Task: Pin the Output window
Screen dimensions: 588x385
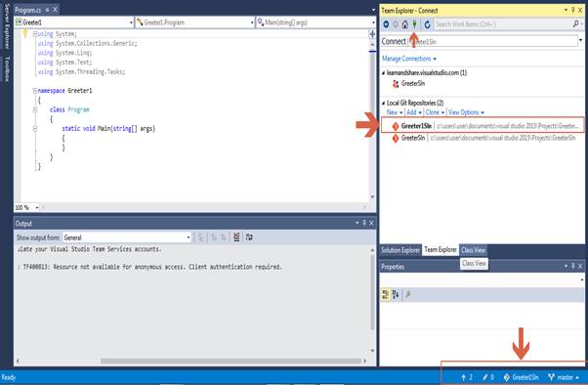Action: point(363,223)
